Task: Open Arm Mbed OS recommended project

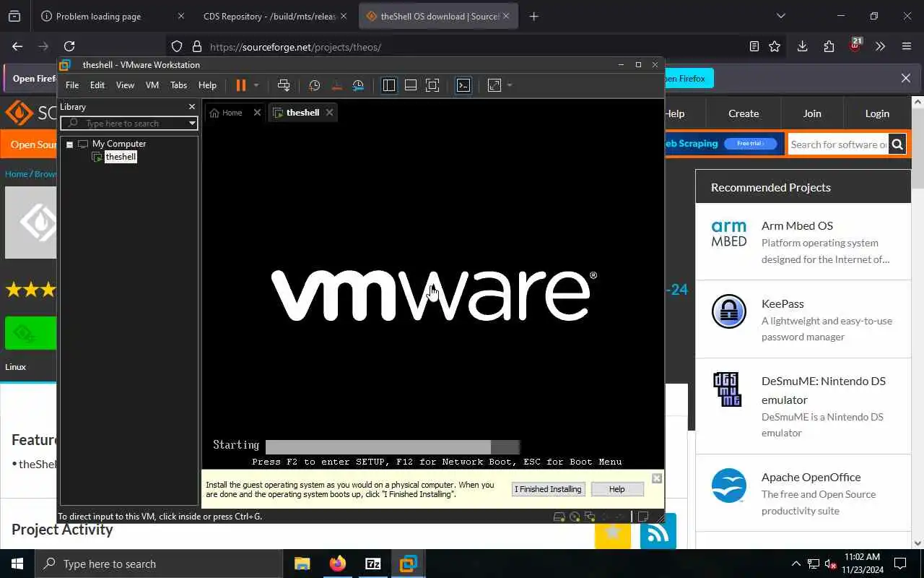Action: (x=803, y=242)
